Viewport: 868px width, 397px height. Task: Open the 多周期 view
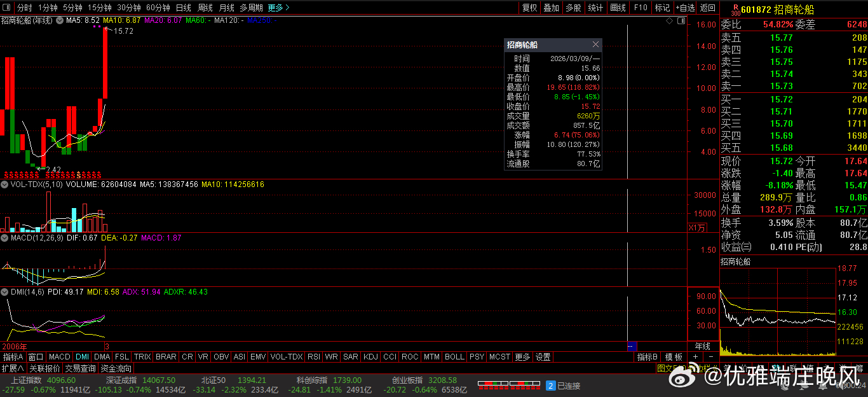point(251,8)
